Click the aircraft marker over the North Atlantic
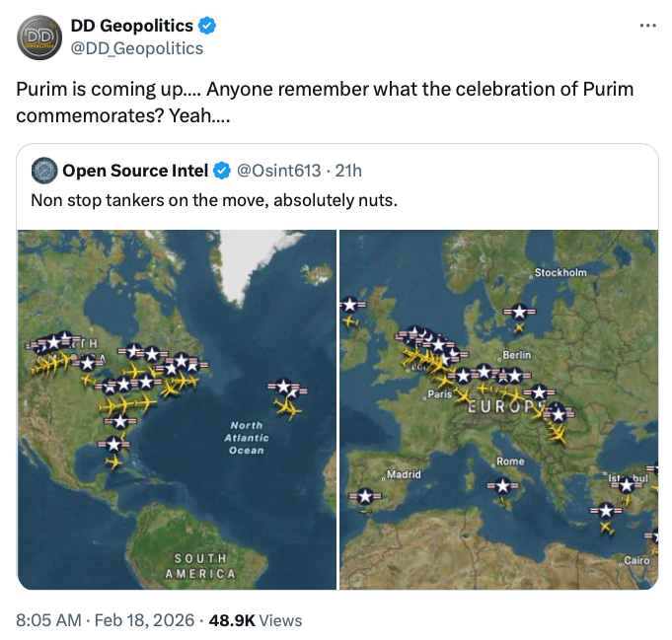 coord(286,395)
